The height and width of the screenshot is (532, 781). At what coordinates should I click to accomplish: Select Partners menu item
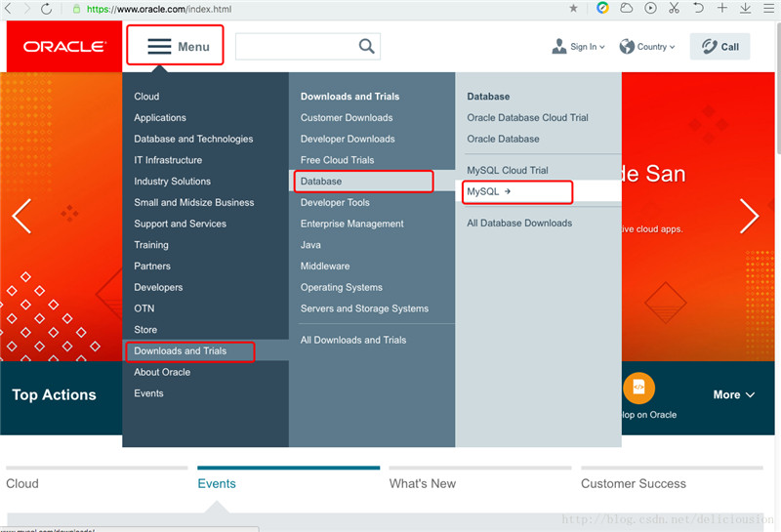click(x=152, y=266)
